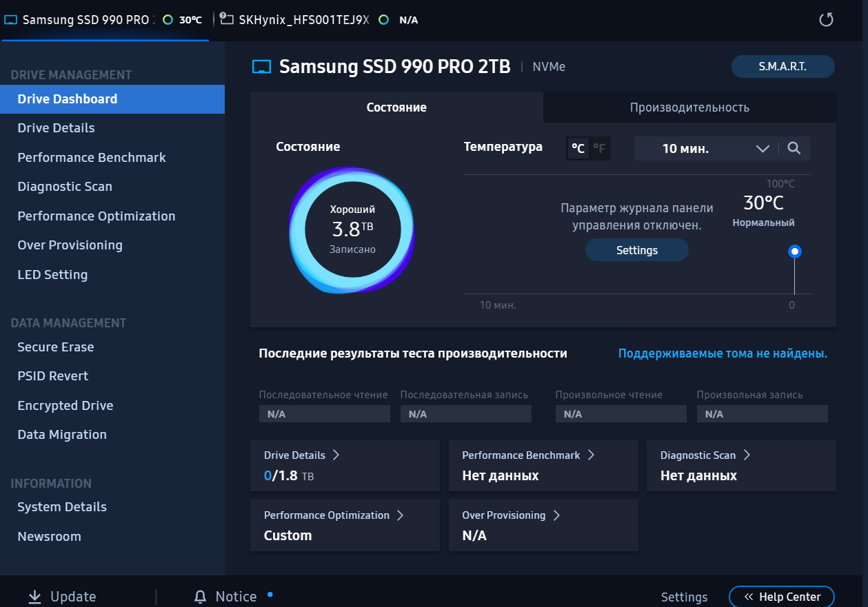Click the Произвольная запись N/A field
Image resolution: width=868 pixels, height=607 pixels.
pos(763,414)
